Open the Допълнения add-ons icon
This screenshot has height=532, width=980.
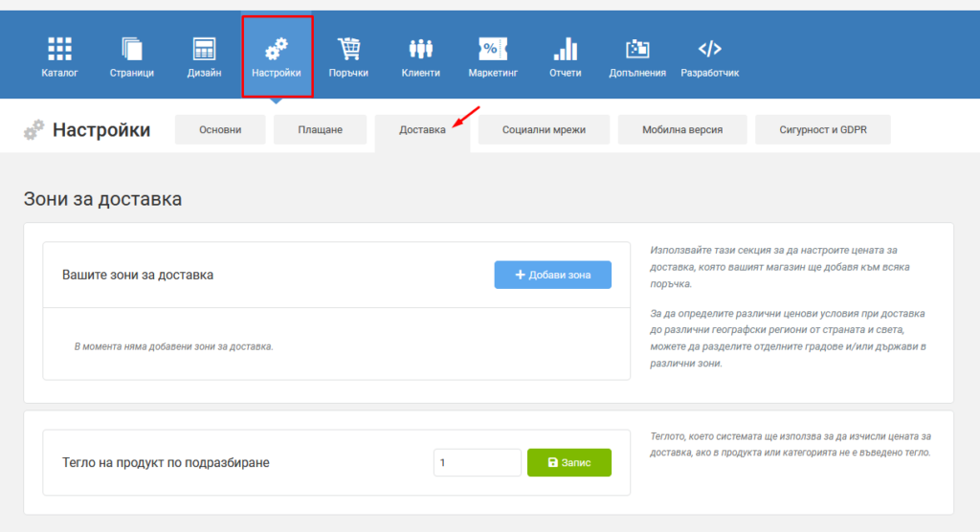coord(637,49)
